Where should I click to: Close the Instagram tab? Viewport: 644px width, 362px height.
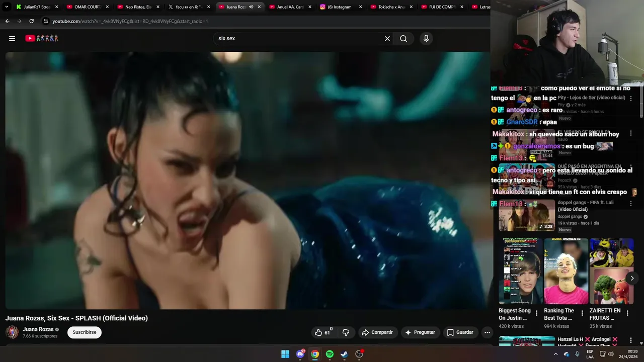click(x=360, y=7)
